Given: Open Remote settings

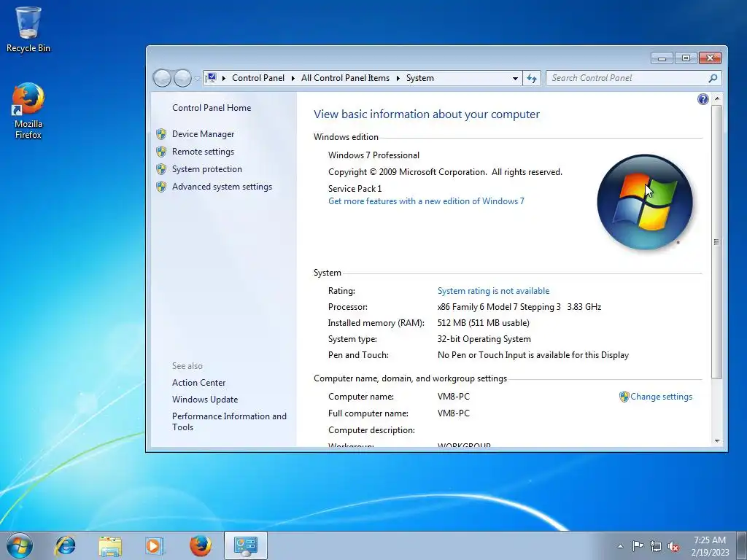Looking at the screenshot, I should click(203, 152).
